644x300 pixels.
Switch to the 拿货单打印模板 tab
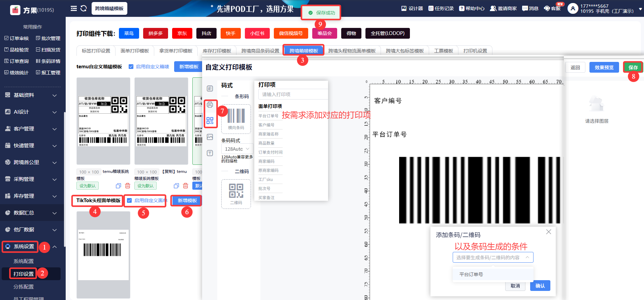pyautogui.click(x=176, y=50)
